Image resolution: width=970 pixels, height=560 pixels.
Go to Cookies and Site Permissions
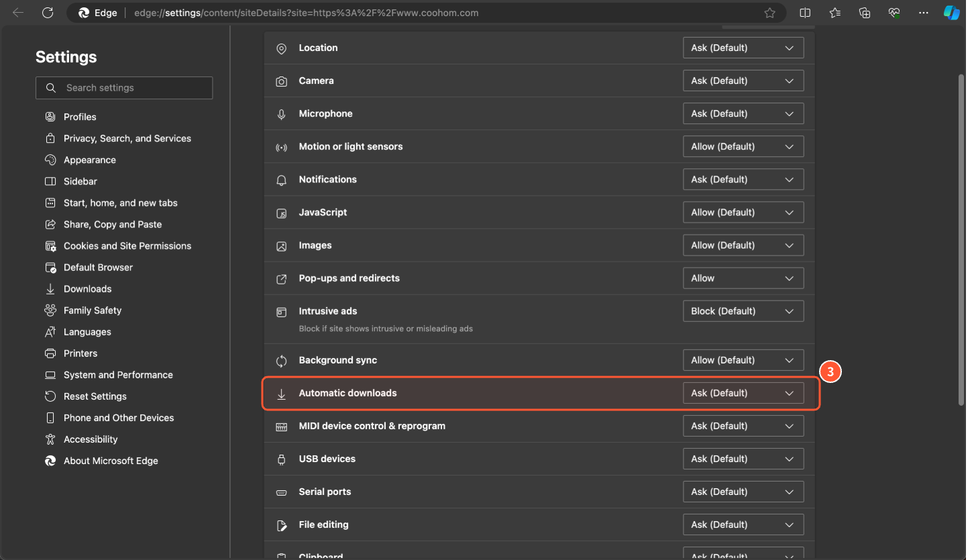(127, 246)
